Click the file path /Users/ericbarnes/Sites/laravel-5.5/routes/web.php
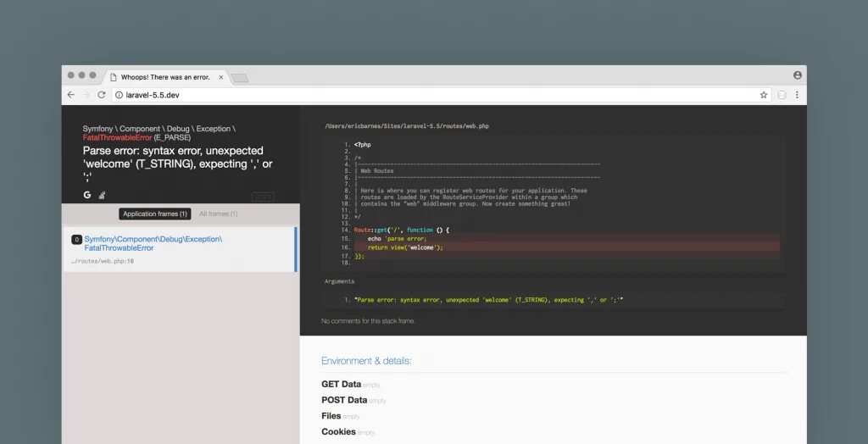The image size is (868, 444). (407, 126)
